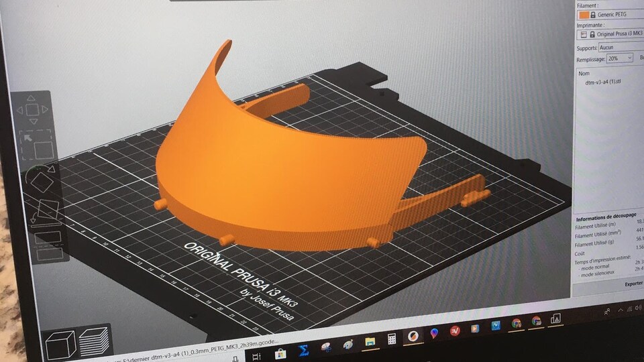Open the Remplissage 20% dropdown

pyautogui.click(x=620, y=58)
